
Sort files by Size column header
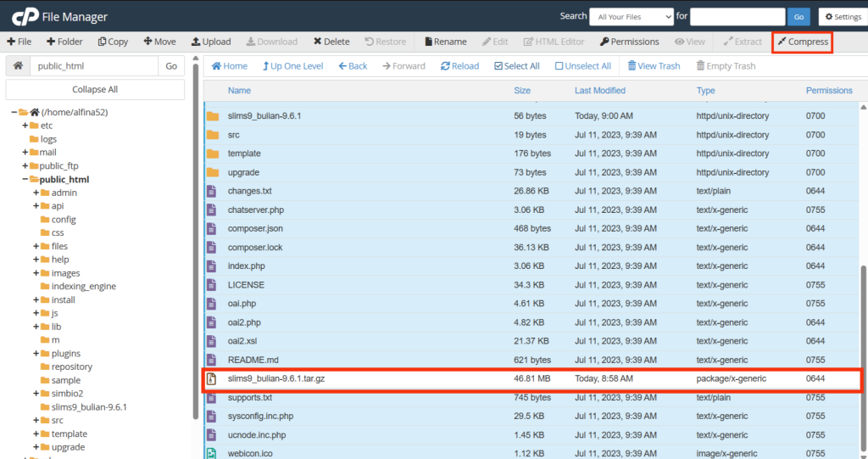tap(522, 91)
